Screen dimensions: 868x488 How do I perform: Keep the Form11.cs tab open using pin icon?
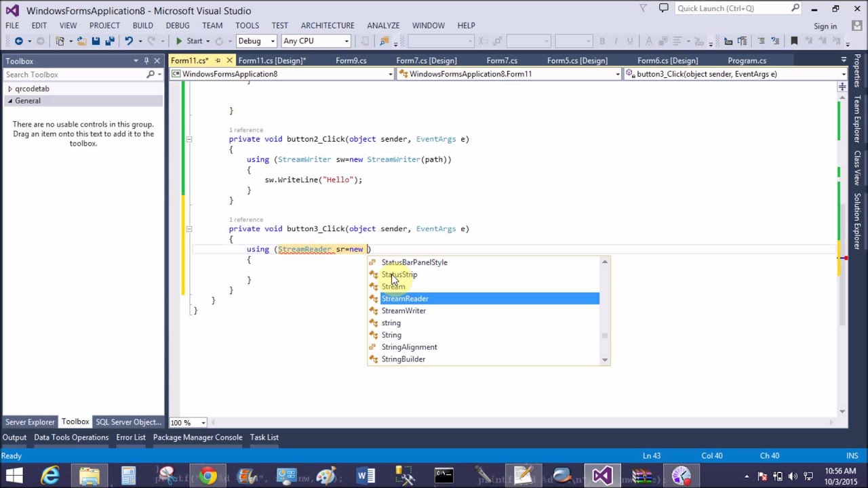218,60
